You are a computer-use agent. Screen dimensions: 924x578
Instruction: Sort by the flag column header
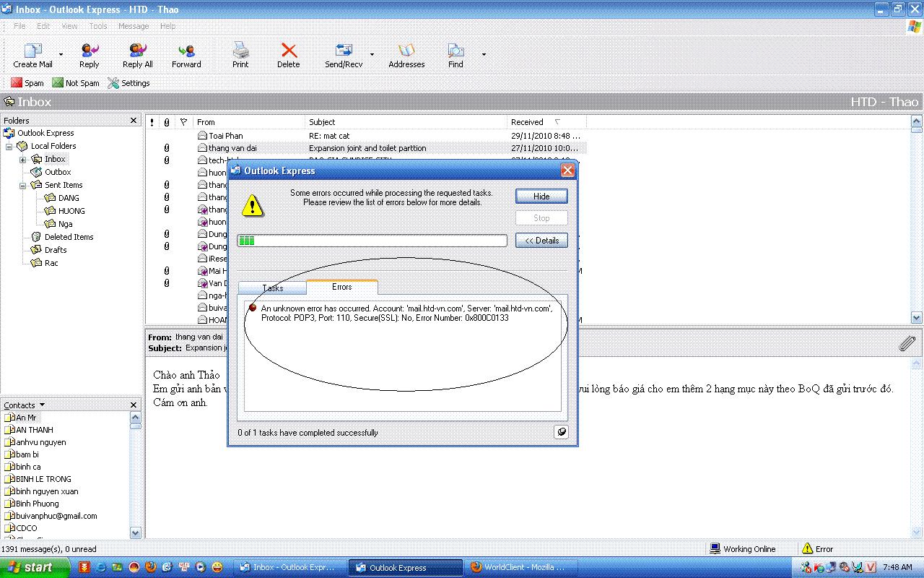click(x=183, y=122)
